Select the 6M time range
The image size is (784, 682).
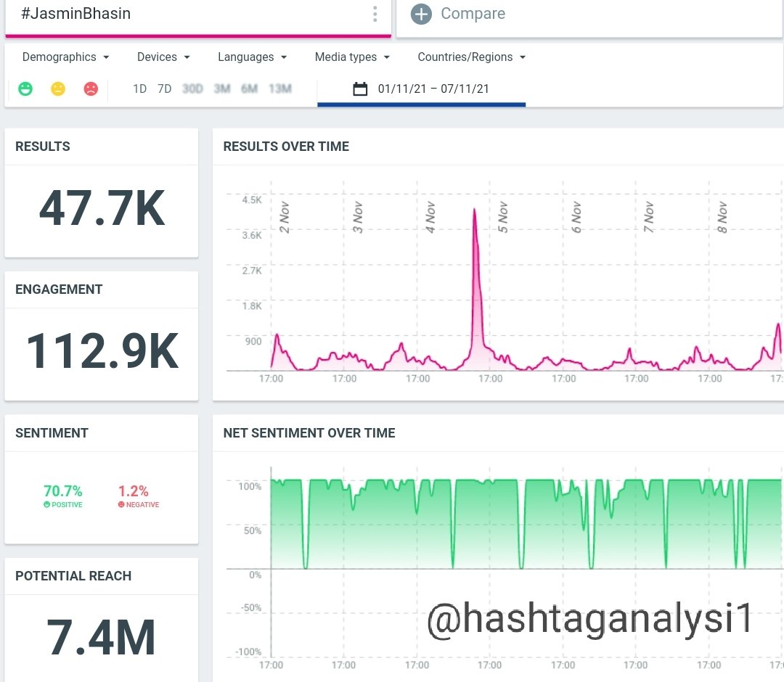[x=249, y=89]
